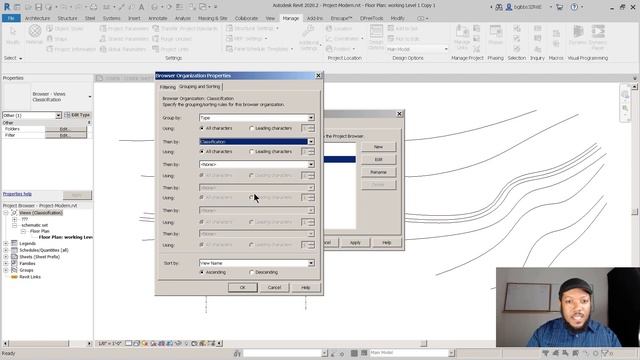Open the Properties help link

click(x=17, y=194)
